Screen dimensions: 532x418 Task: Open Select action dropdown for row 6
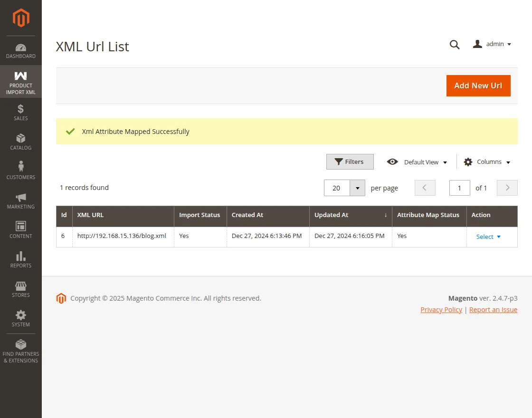(488, 237)
